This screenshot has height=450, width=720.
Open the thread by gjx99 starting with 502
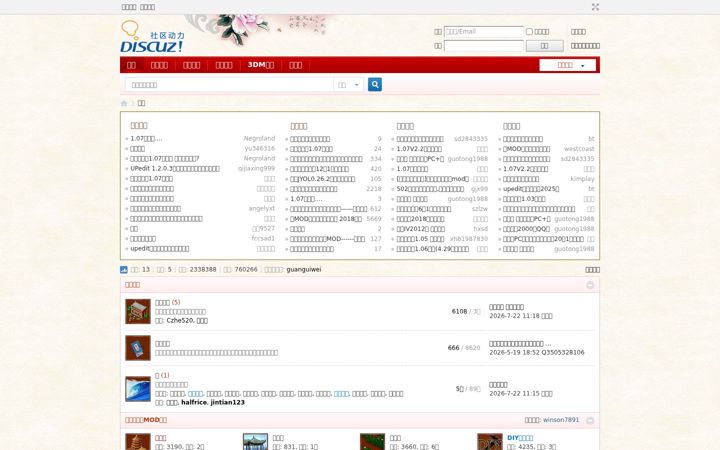430,189
